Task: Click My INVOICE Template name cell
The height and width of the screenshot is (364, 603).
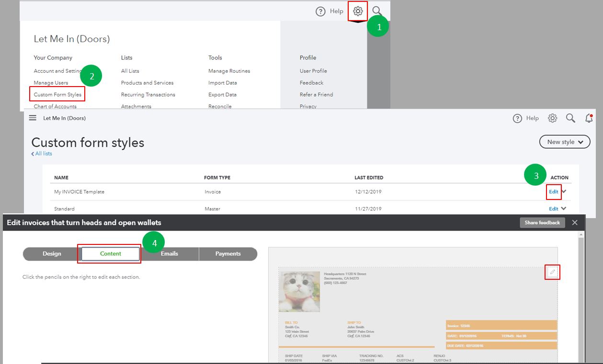Action: point(79,192)
